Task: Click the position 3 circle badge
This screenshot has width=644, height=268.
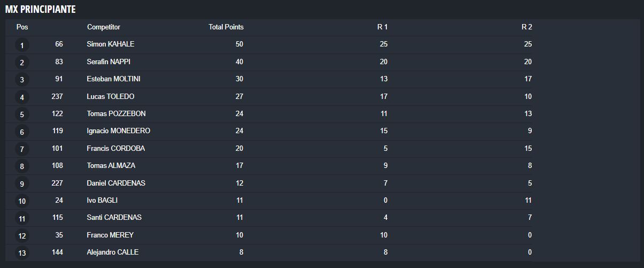Action: click(22, 80)
